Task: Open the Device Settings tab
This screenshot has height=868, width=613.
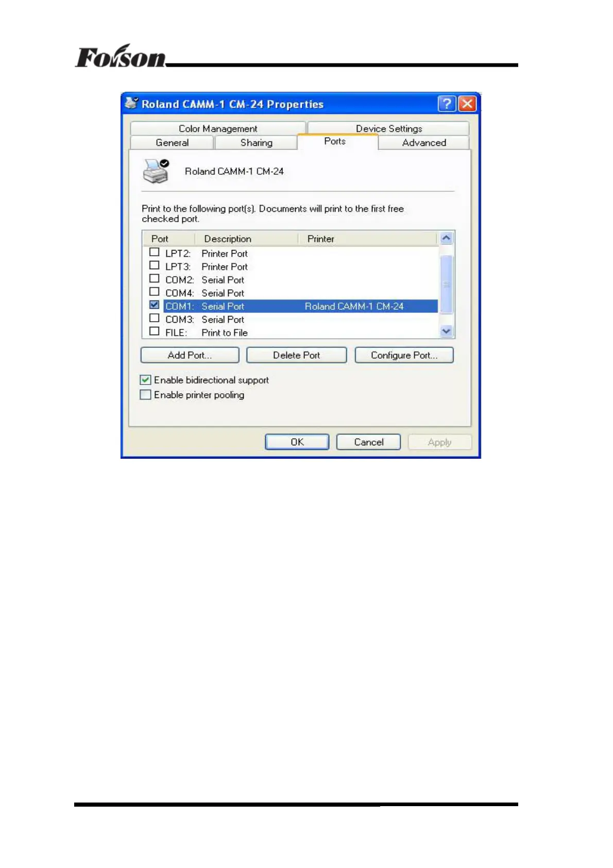Action: [x=389, y=128]
